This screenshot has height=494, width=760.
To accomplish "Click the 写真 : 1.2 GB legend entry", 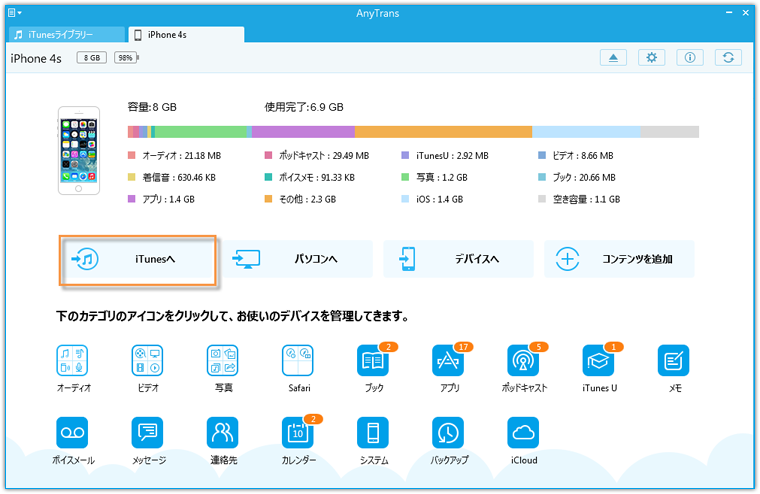I will click(x=434, y=177).
